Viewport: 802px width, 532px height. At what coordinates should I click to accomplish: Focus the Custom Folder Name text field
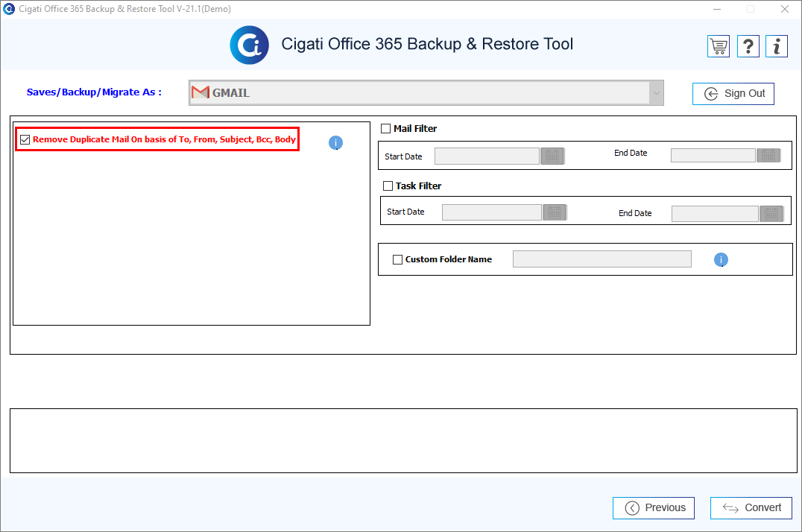(602, 259)
